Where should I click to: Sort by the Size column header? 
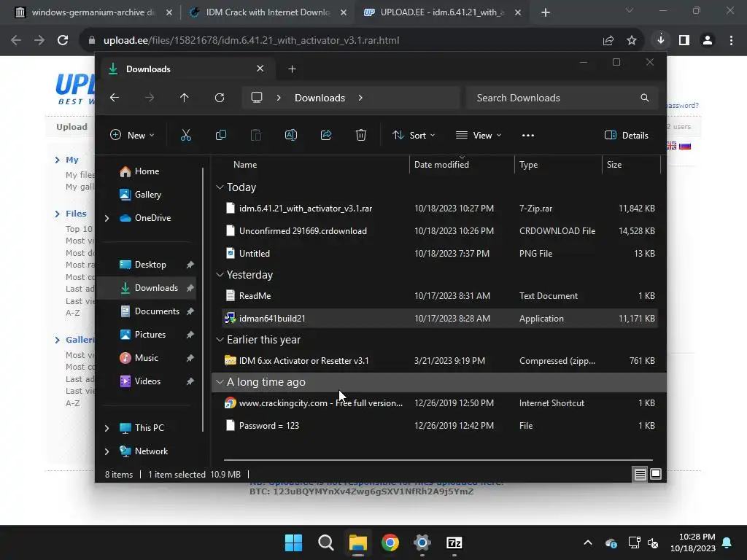(x=614, y=165)
